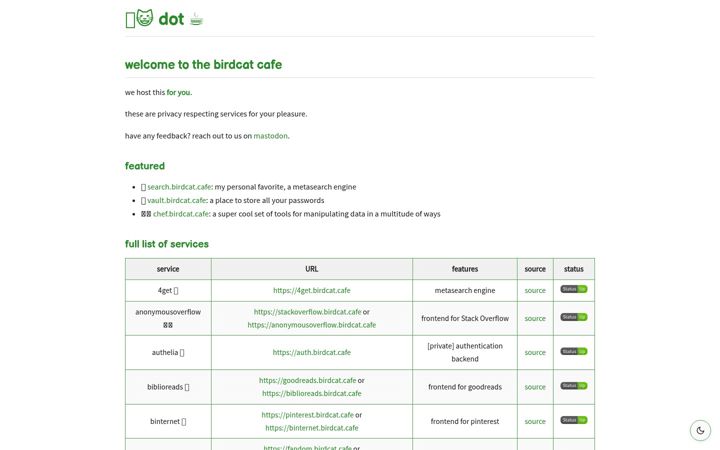Follow the 'for you' link
Viewport: 720px width, 450px height.
(178, 92)
